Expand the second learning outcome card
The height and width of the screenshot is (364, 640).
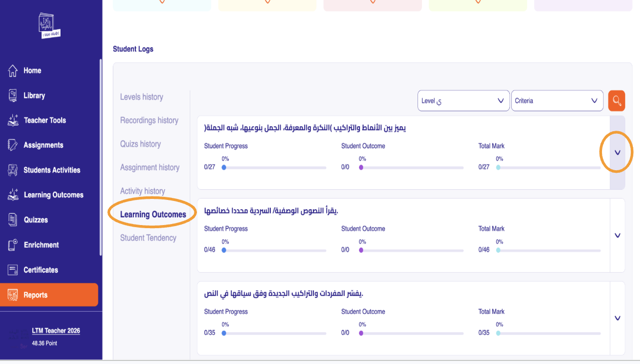pos(617,235)
